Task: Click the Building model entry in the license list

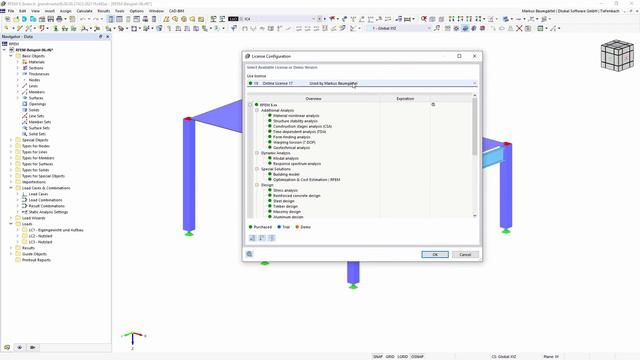Action: tap(286, 174)
